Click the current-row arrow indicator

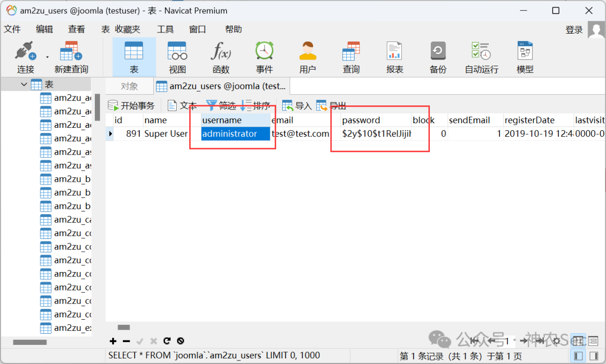(x=110, y=133)
